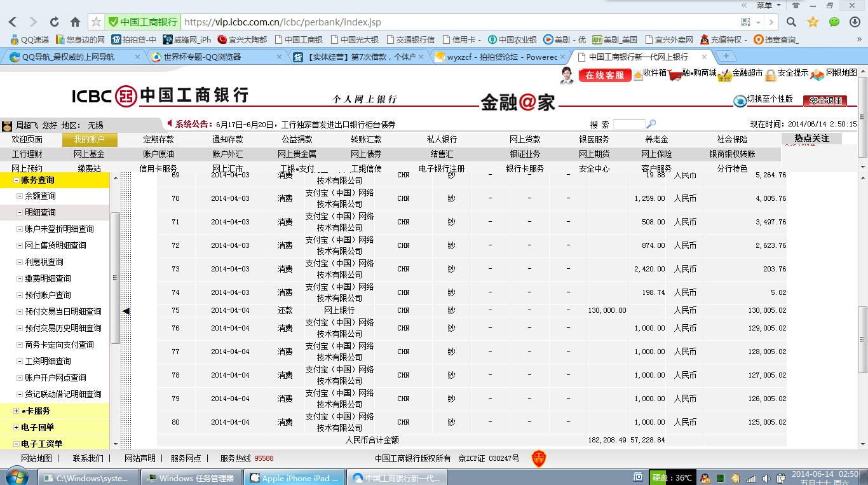Screen dimensions: 868x485
Task: Bookmark page with the address bar star
Action: pyautogui.click(x=96, y=22)
